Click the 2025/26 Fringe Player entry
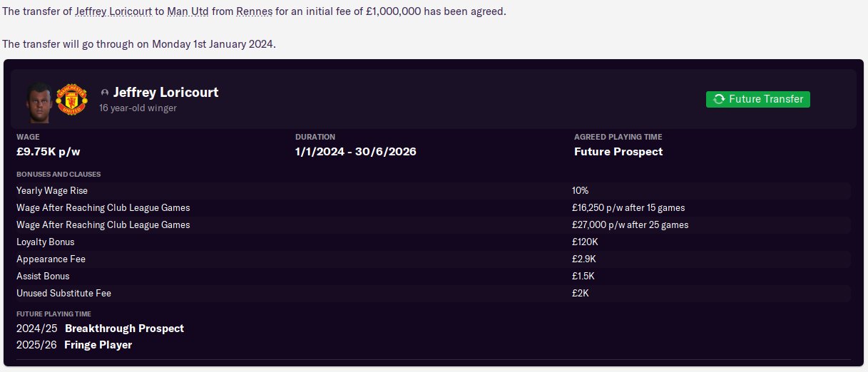The width and height of the screenshot is (868, 372). coord(74,345)
